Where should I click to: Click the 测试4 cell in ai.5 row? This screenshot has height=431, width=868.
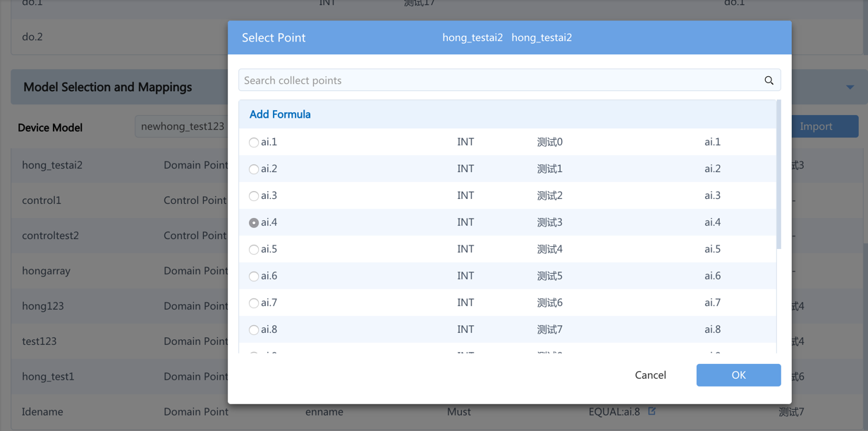(549, 249)
